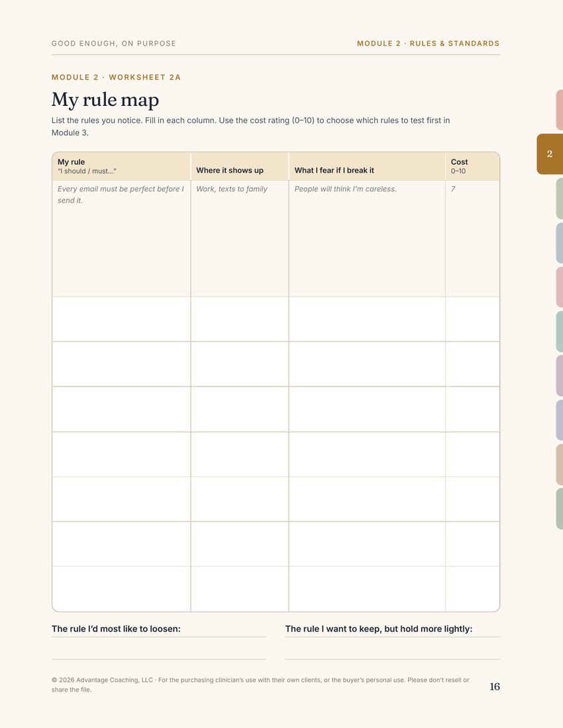Select the tan side tab
Screen dimensions: 563x728
pyautogui.click(x=559, y=465)
